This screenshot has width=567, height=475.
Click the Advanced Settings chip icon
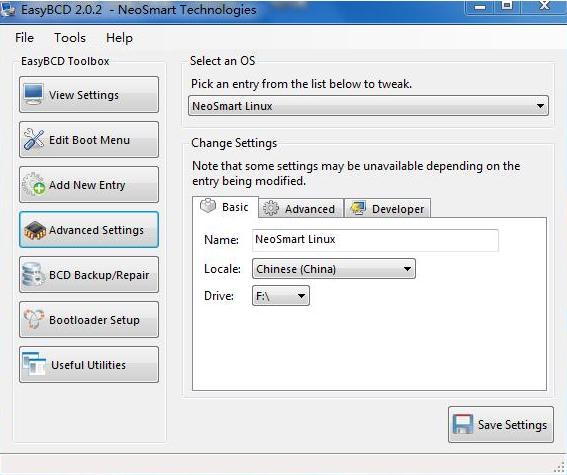(35, 230)
